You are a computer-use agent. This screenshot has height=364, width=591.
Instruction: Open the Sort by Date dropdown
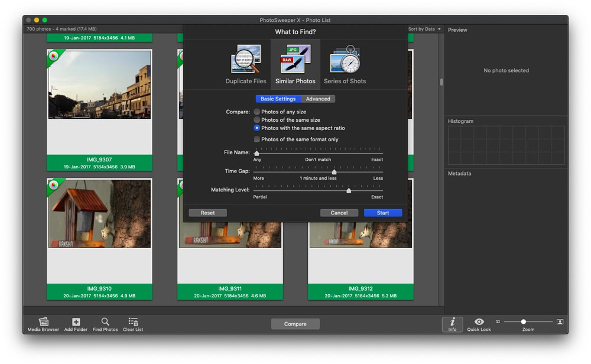point(424,29)
